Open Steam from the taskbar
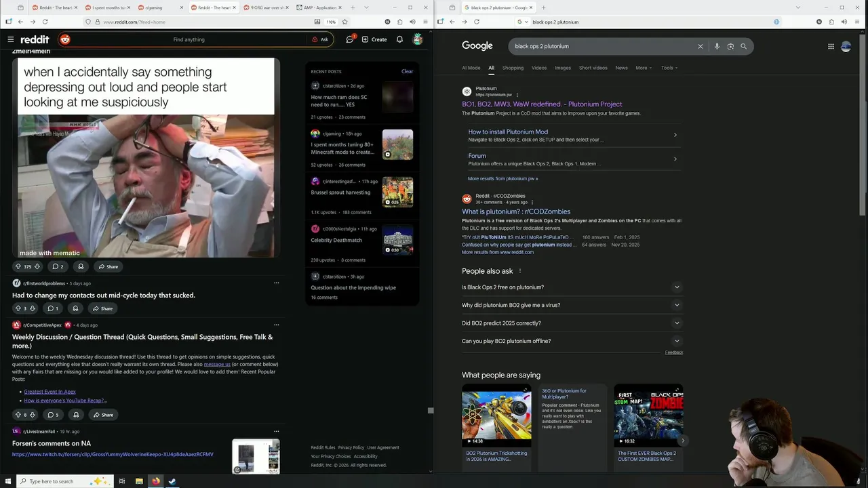 (x=172, y=481)
